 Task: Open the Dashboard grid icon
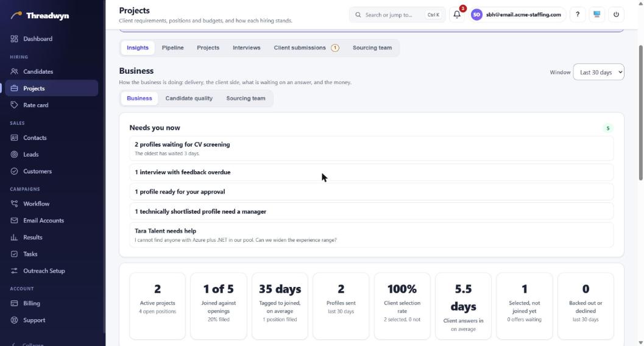pos(15,38)
